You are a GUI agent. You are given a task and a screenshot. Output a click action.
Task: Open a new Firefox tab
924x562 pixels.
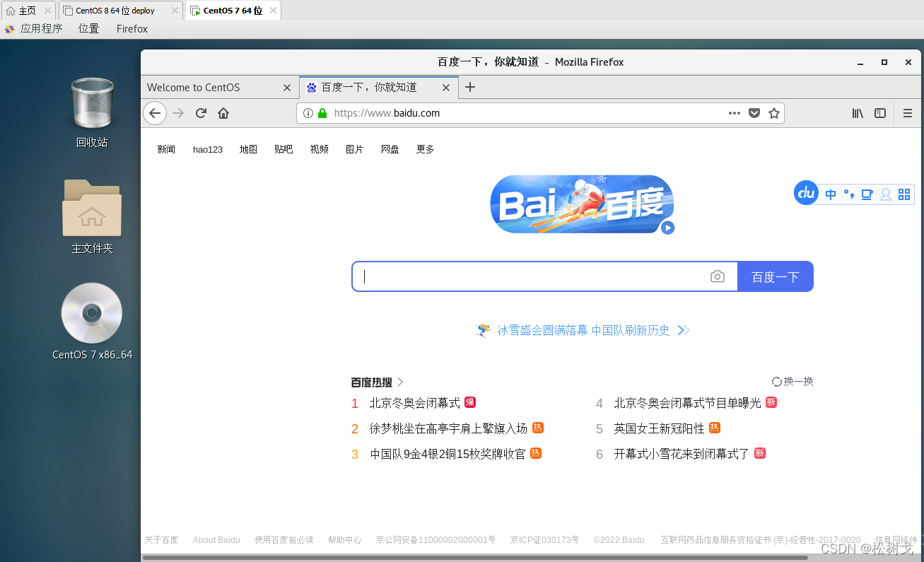coord(470,87)
